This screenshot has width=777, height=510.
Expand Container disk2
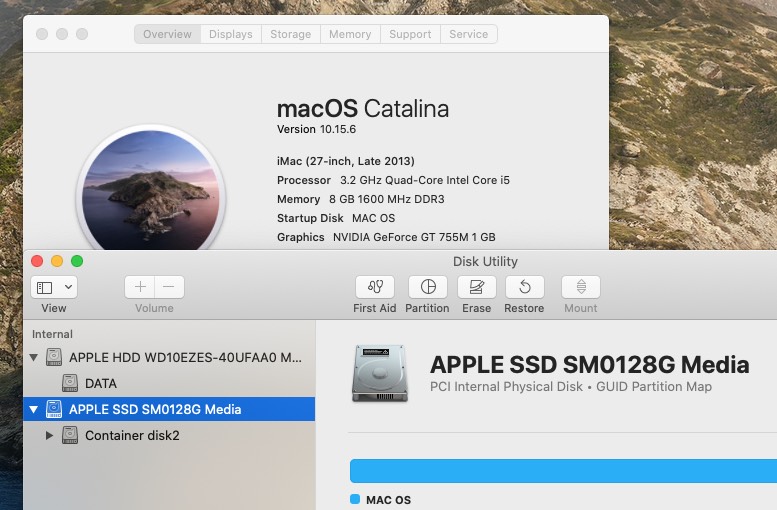49,435
